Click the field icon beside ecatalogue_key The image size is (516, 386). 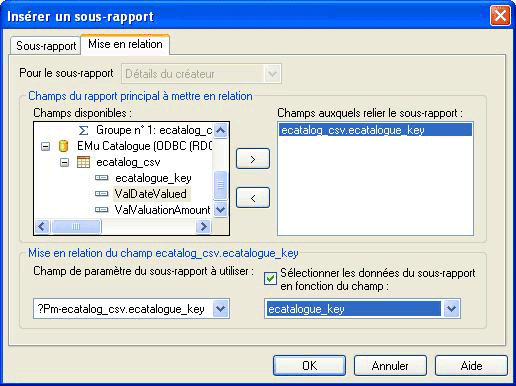[x=102, y=178]
